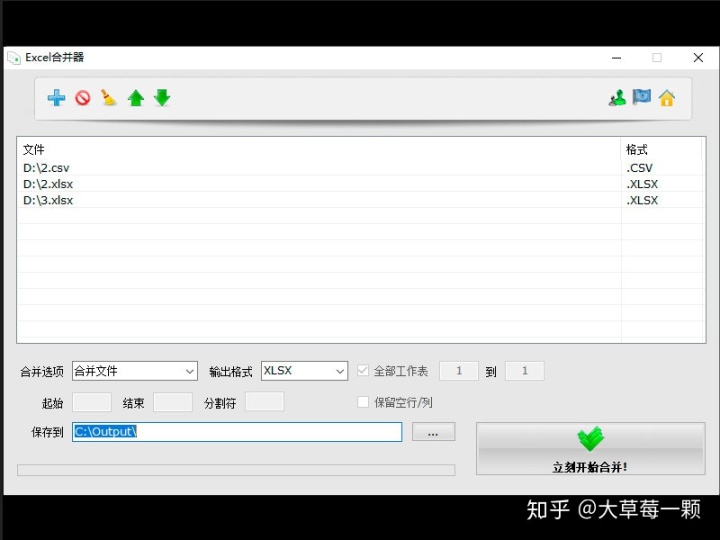720x540 pixels.
Task: Click the blue plus add files icon
Action: pyautogui.click(x=56, y=98)
